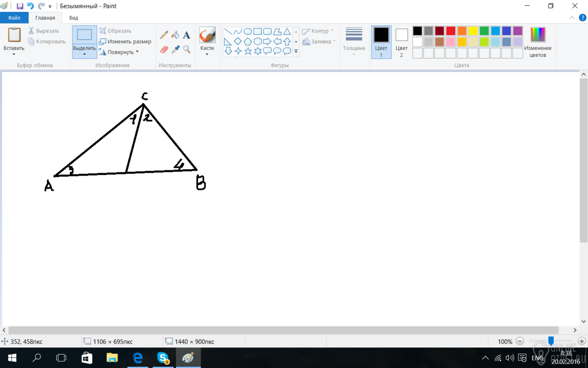Select the Pencil tool
Screen dimensions: 588x368
[x=164, y=35]
